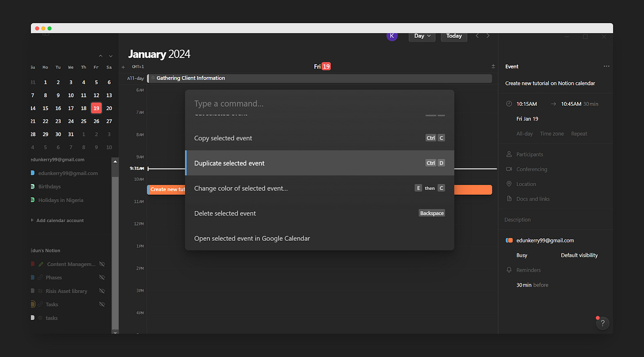The height and width of the screenshot is (357, 644).
Task: Click the Docs and links page icon
Action: point(509,199)
